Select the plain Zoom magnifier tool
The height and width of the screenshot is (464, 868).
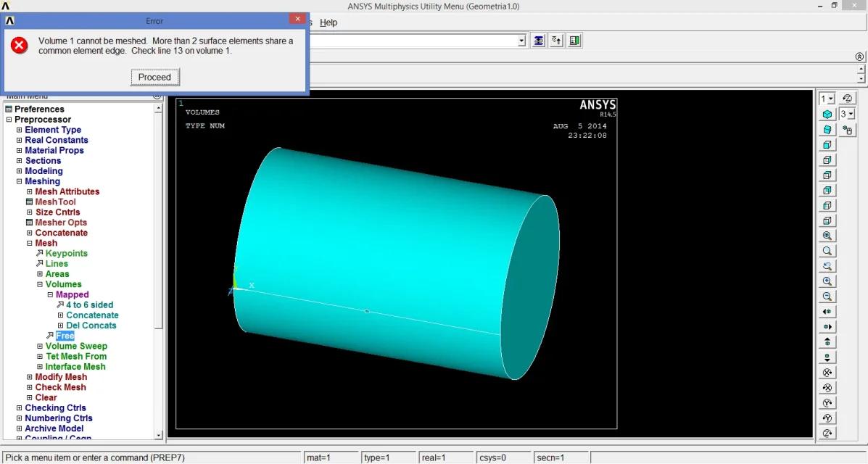click(x=827, y=251)
